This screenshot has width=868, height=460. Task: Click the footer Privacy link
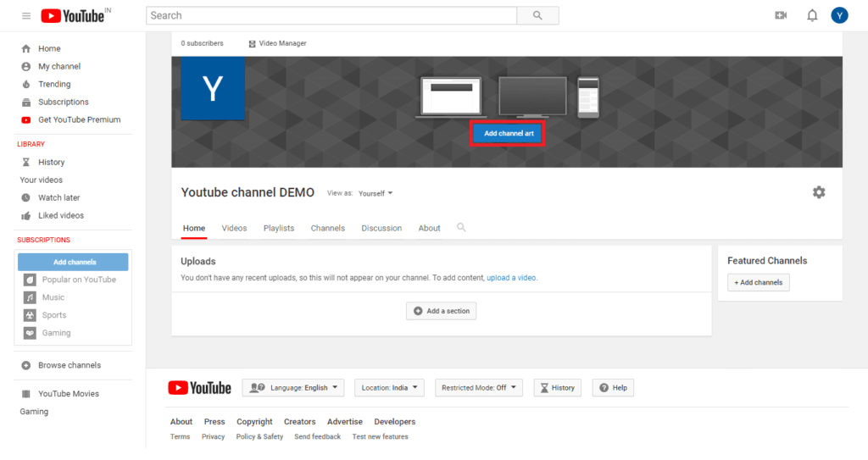213,437
